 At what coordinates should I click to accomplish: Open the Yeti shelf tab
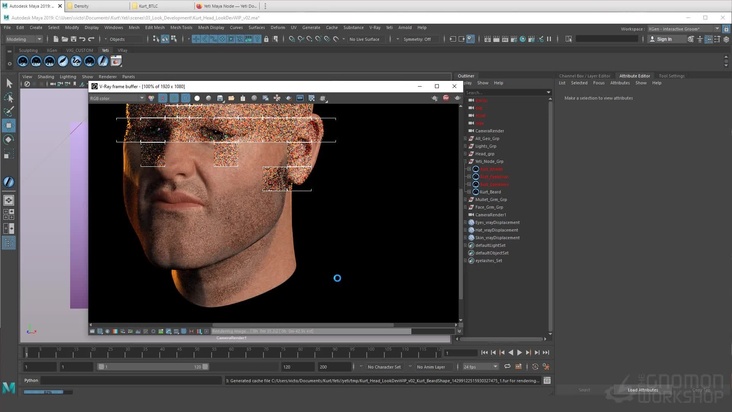(x=104, y=50)
